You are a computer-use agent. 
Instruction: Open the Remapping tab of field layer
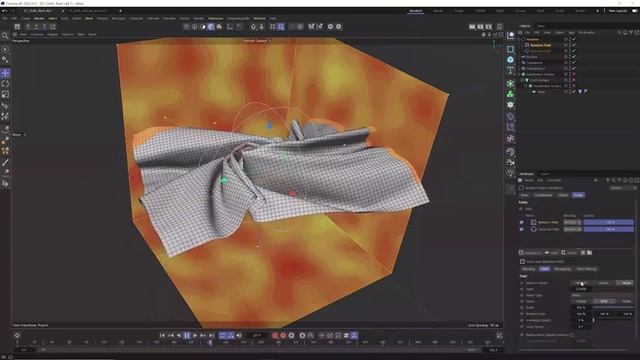562,269
